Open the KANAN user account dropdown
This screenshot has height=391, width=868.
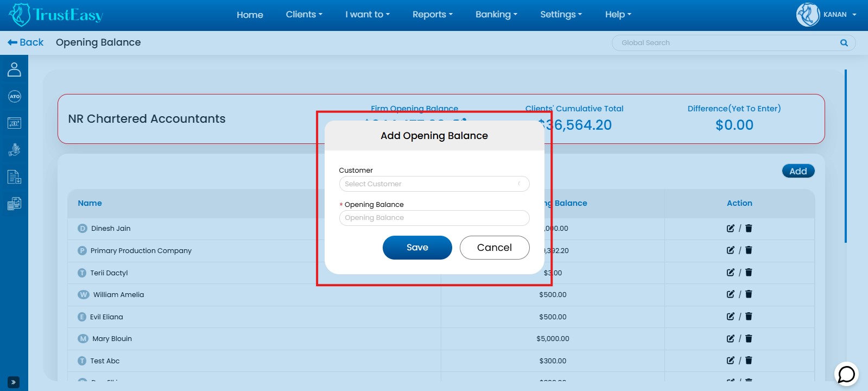(826, 15)
